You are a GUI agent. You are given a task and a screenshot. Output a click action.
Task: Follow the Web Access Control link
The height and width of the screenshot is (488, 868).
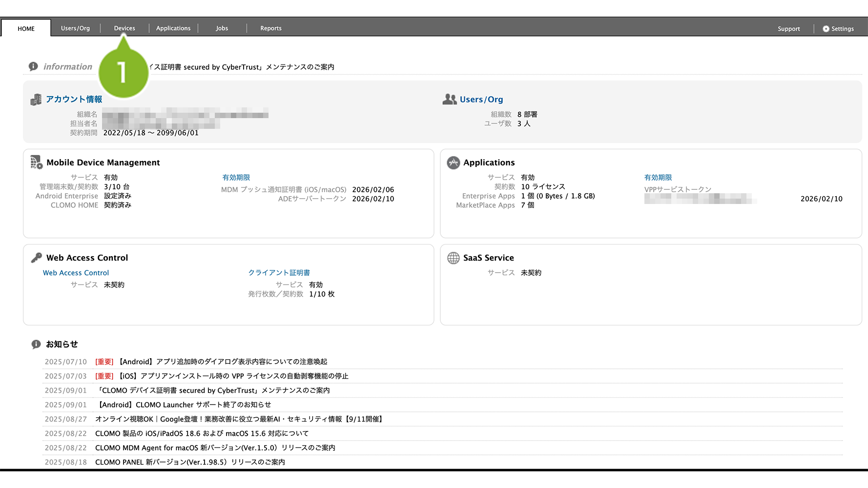pyautogui.click(x=76, y=273)
